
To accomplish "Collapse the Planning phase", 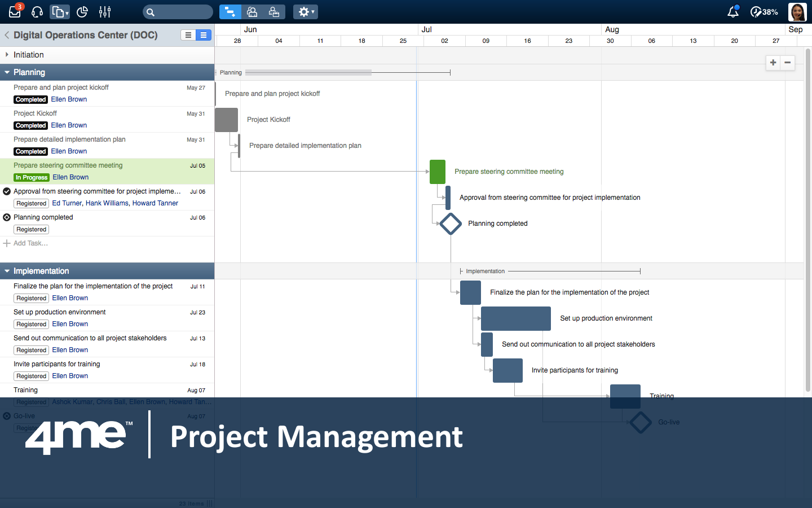I will coord(7,72).
